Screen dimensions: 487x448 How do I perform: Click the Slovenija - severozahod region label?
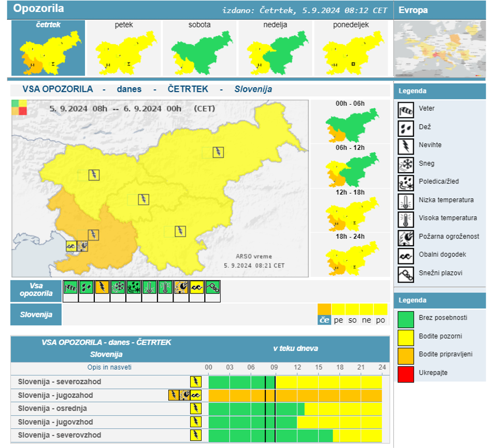tap(59, 382)
